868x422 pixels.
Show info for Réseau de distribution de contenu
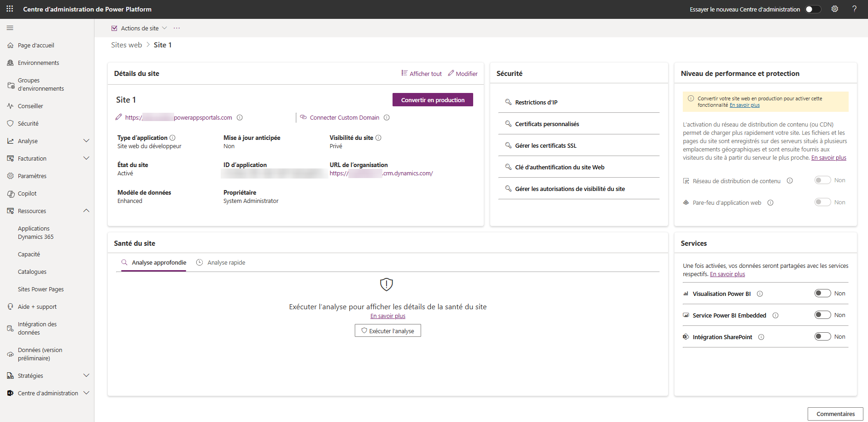coord(790,181)
